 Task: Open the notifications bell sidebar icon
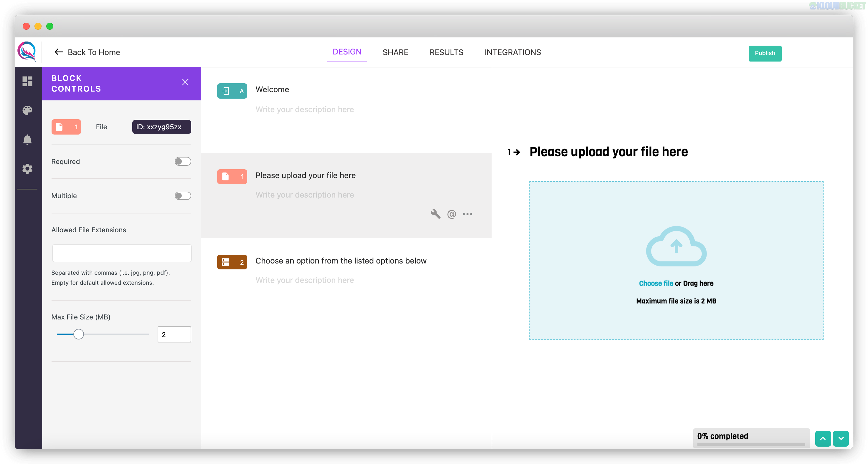point(27,139)
